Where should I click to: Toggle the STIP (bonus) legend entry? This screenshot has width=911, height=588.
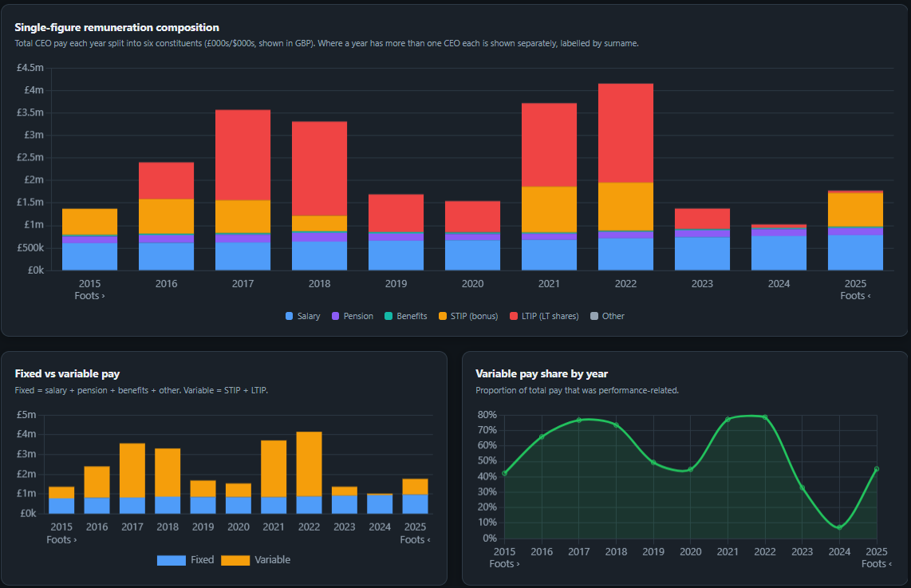(468, 316)
